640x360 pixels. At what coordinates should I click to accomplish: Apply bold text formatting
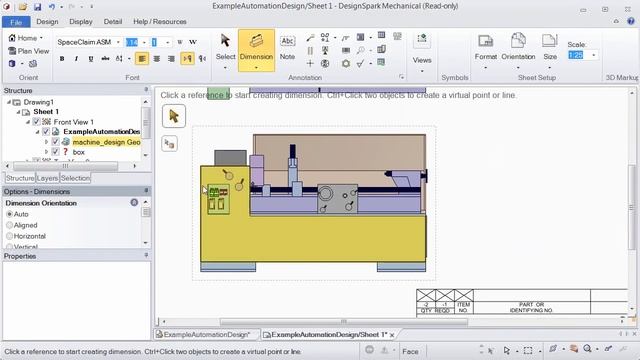(x=62, y=59)
